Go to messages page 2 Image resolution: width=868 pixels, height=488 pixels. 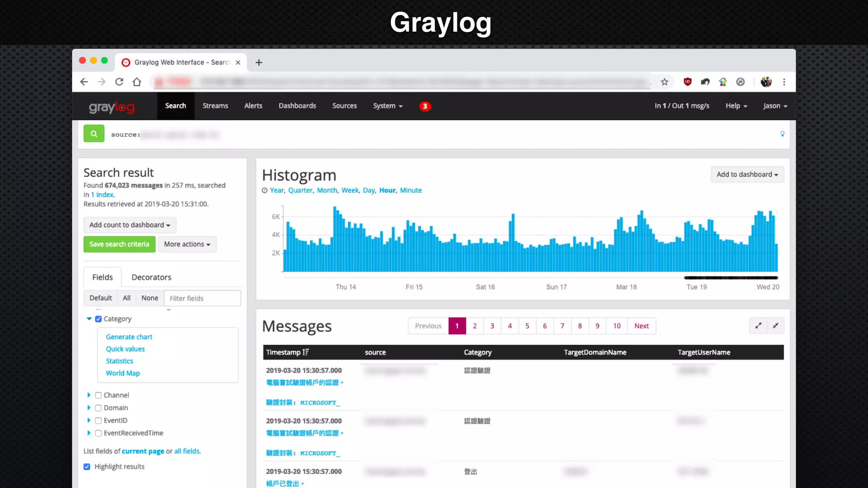click(x=475, y=326)
